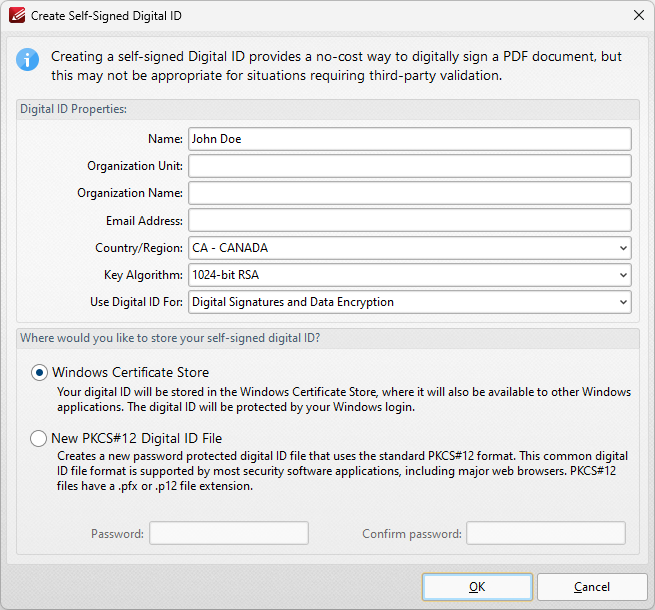
Task: Open the Country/Region dropdown
Action: (x=410, y=248)
